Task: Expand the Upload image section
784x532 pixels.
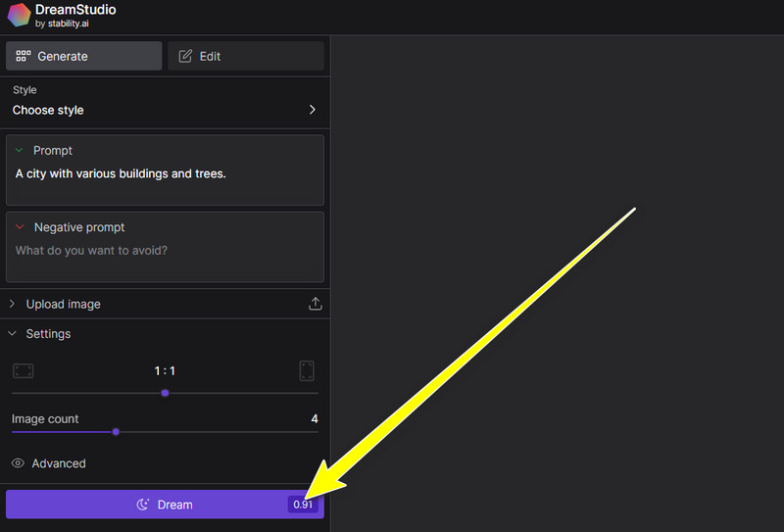Action: pos(13,304)
